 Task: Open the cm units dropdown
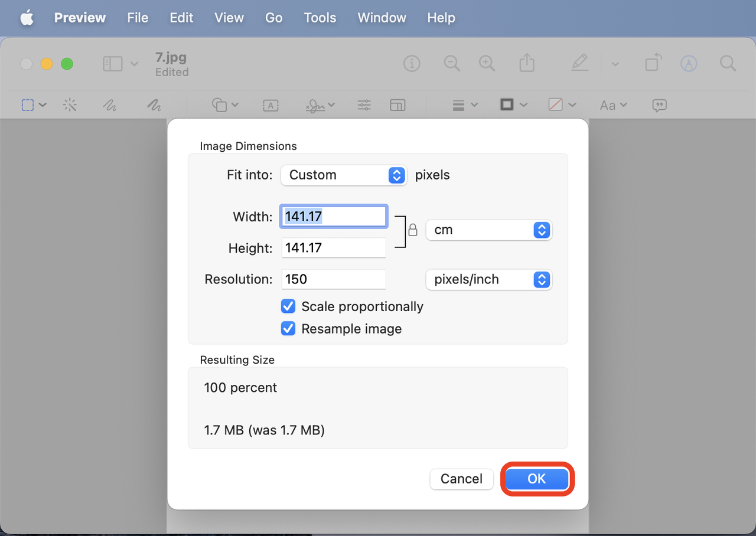coord(488,230)
